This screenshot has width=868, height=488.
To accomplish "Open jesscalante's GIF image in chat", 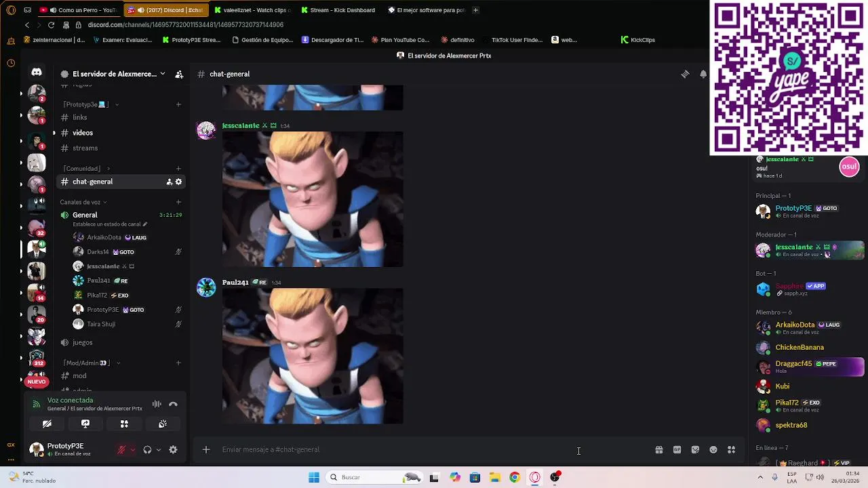I will pyautogui.click(x=313, y=199).
